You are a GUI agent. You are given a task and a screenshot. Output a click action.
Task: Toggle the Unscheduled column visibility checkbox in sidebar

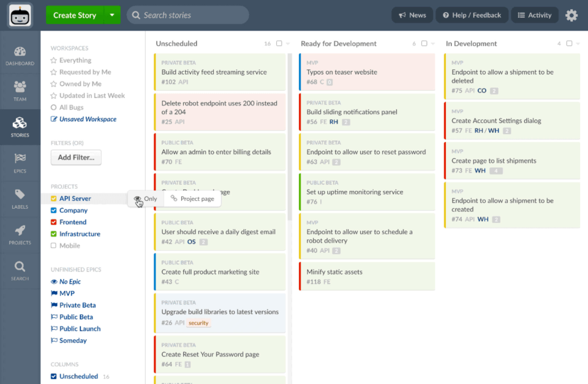(x=54, y=376)
